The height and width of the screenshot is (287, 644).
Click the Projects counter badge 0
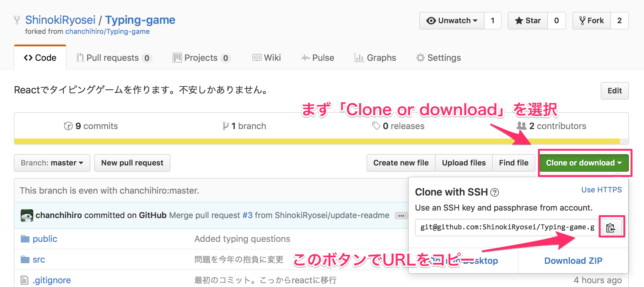(225, 58)
